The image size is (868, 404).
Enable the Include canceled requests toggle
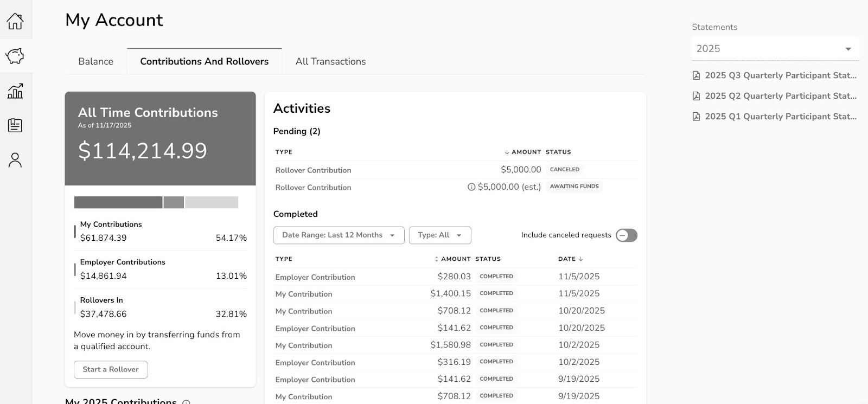point(626,235)
